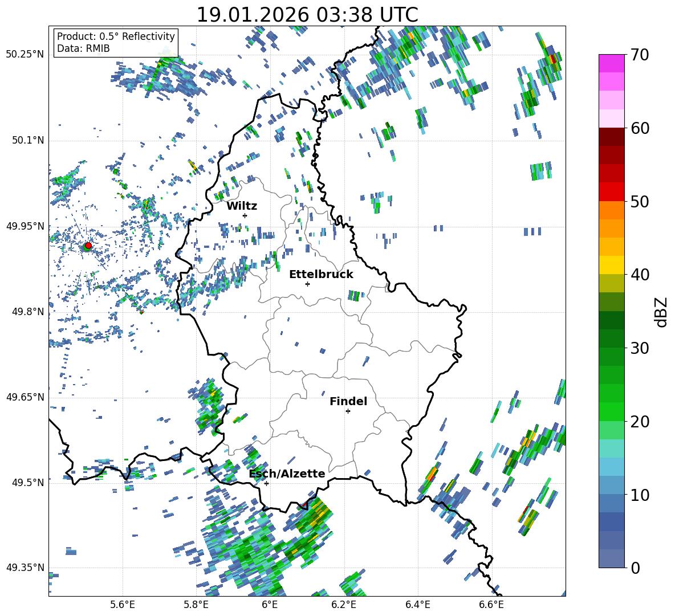Click the 49.5°N latitude label
The width and height of the screenshot is (675, 616).
click(28, 482)
